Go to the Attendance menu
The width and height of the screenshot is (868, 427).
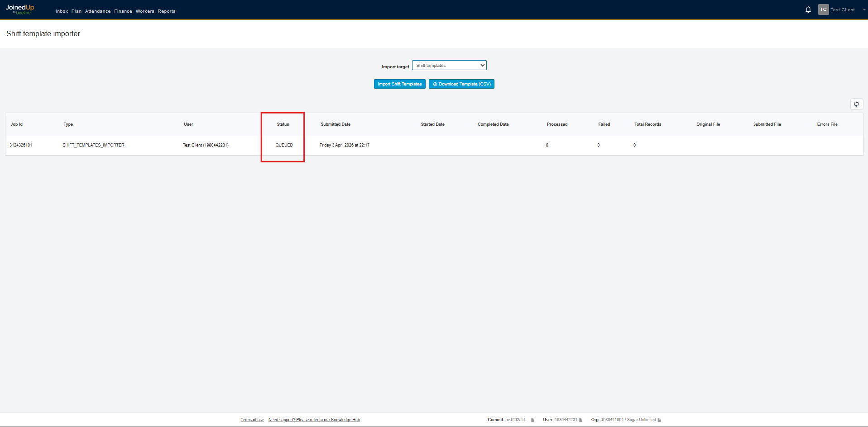pos(98,11)
